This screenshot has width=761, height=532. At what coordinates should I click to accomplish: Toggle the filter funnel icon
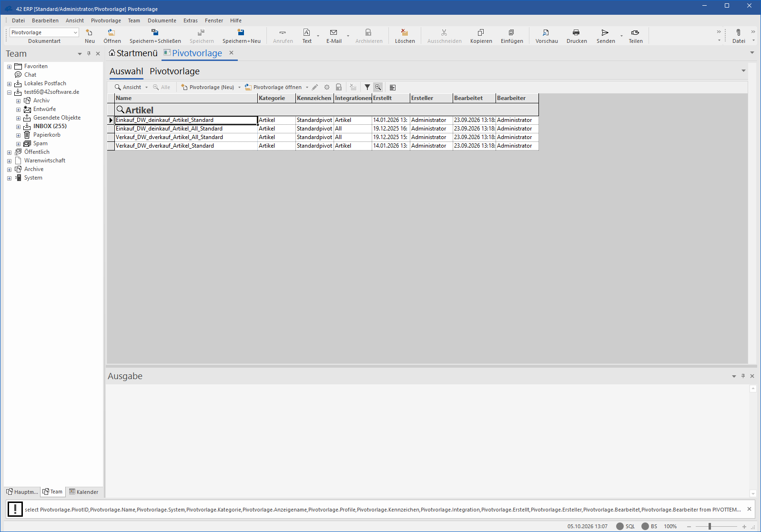tap(367, 87)
